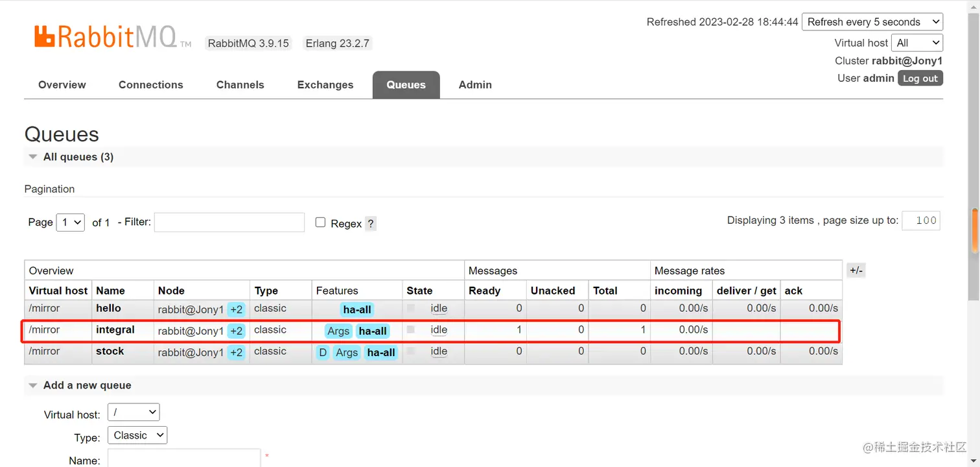Click the queue Filter text field
Image resolution: width=980 pixels, height=467 pixels.
229,222
